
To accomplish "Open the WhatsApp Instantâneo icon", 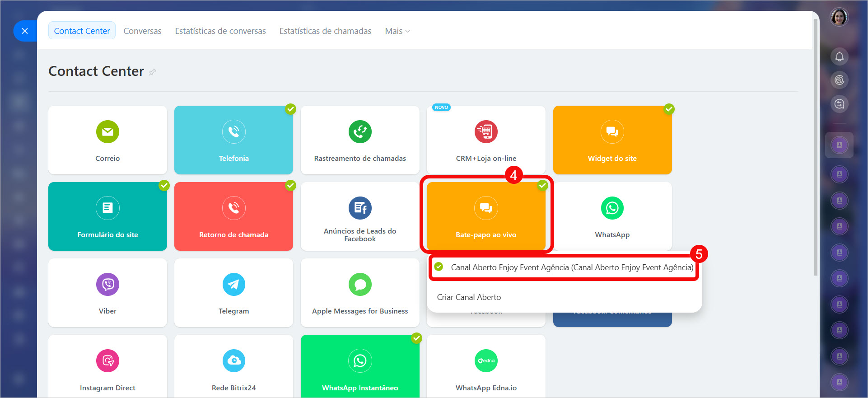I will point(360,361).
